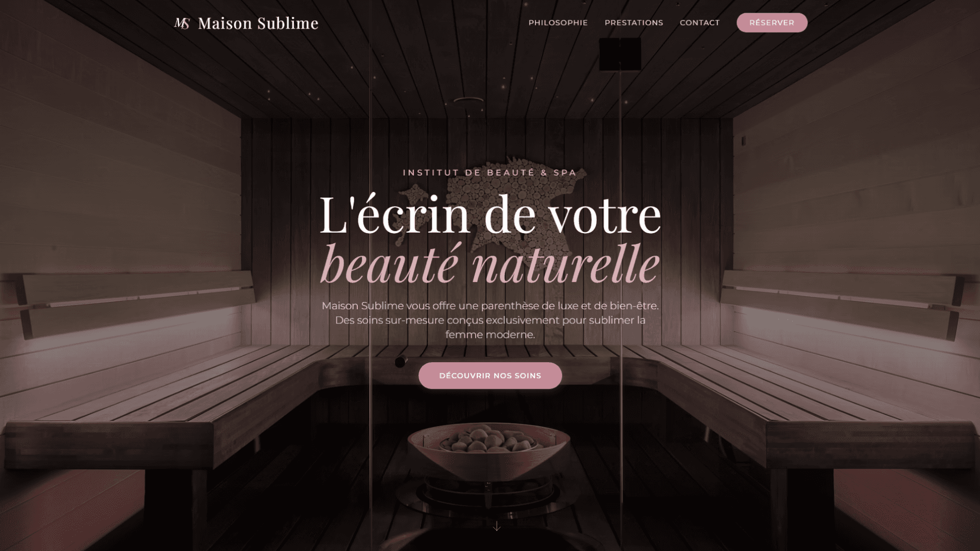The image size is (980, 551).
Task: Click the Réserver button in the header
Action: click(x=771, y=22)
